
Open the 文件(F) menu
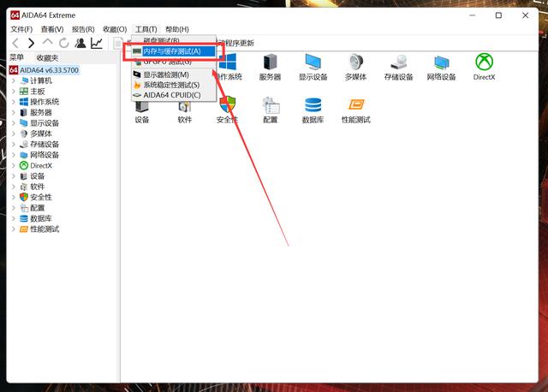pos(21,29)
